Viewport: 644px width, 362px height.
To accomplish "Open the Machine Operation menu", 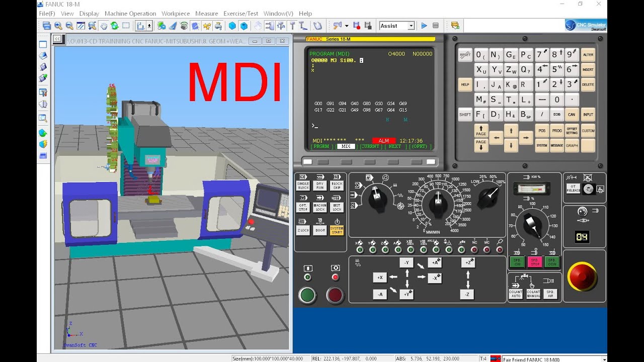I will (x=130, y=14).
